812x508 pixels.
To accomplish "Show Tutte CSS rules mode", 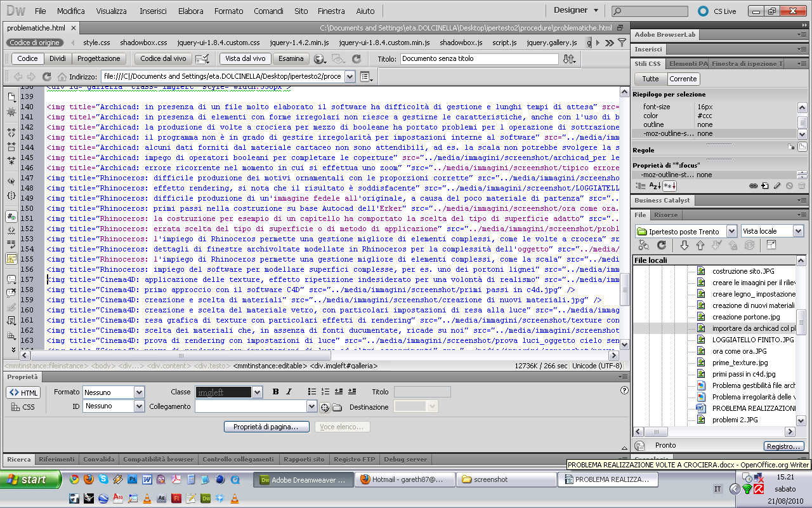I will (x=651, y=79).
